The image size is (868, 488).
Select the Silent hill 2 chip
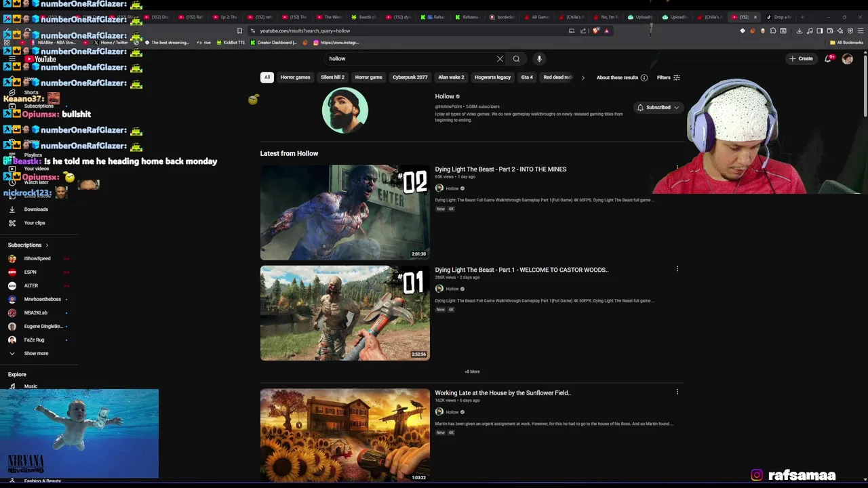(332, 77)
